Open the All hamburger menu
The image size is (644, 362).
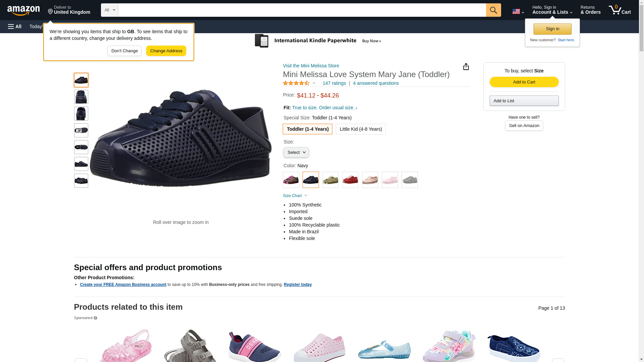tap(15, 26)
